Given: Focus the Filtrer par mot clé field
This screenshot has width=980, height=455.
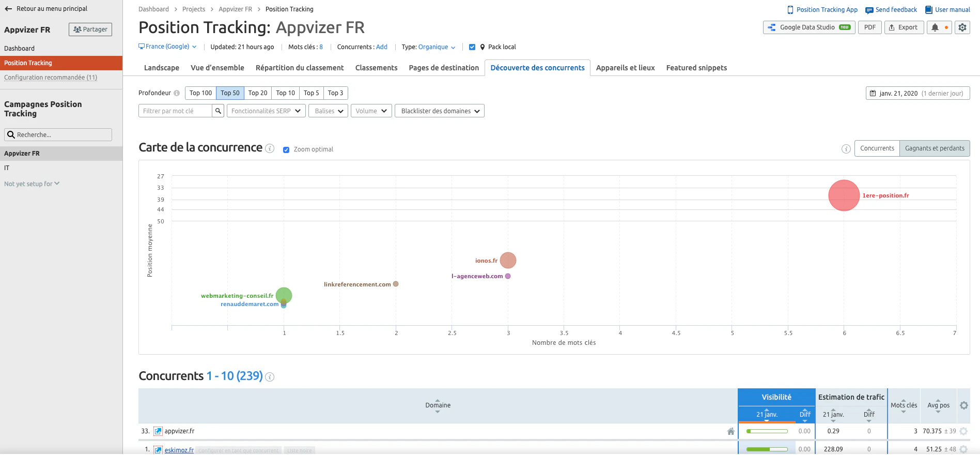Looking at the screenshot, I should click(x=175, y=111).
